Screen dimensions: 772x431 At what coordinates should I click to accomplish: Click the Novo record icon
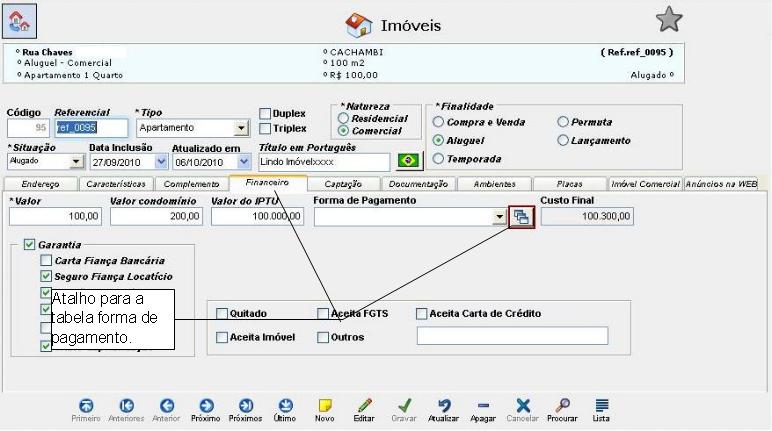[x=324, y=406]
